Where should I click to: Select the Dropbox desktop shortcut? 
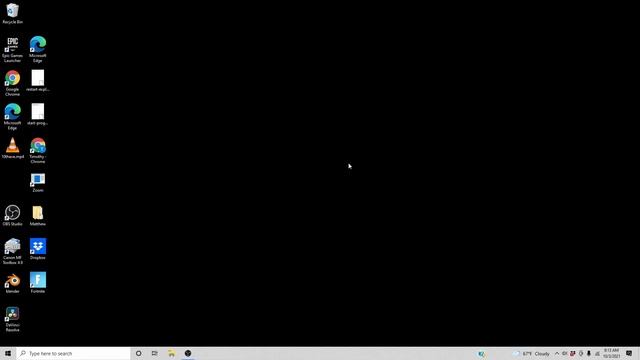38,249
